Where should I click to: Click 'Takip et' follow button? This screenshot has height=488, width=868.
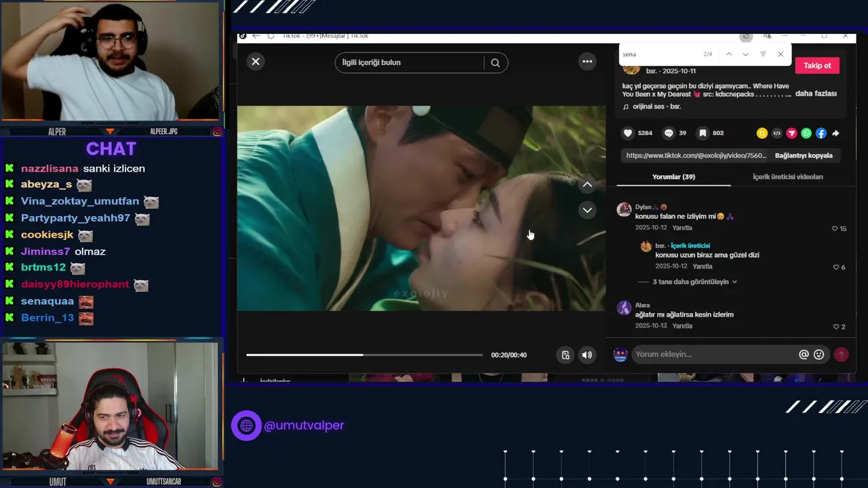(x=817, y=66)
